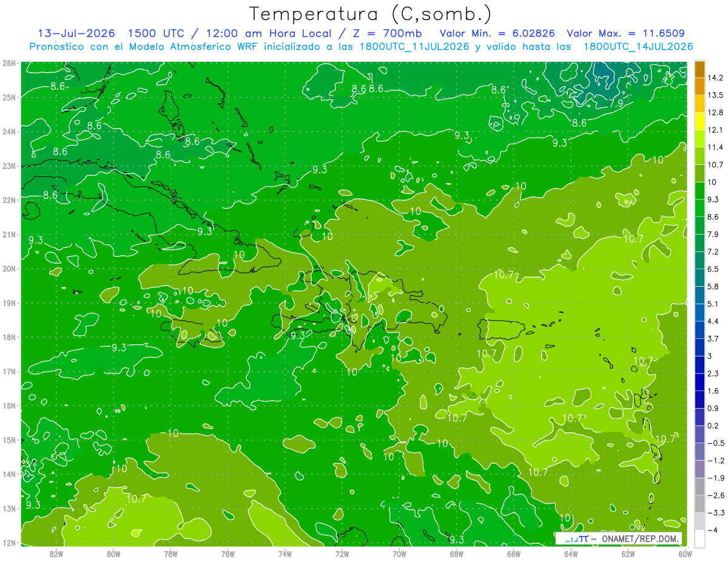
Task: Click the "Temperatura (C,somb.)" chart title
Action: [x=371, y=15]
